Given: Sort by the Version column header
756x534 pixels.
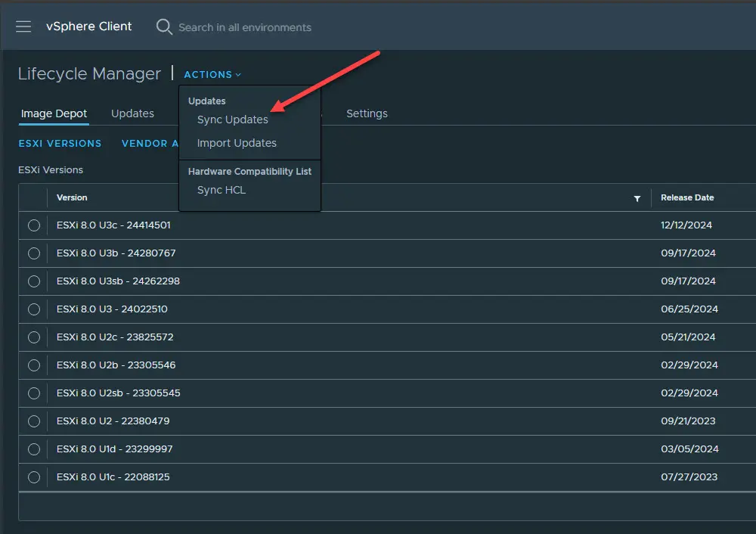Looking at the screenshot, I should 72,197.
